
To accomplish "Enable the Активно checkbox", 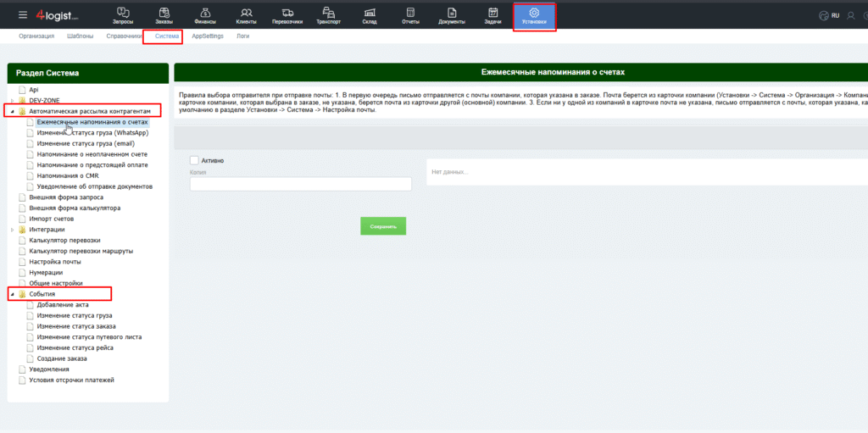I will point(195,160).
